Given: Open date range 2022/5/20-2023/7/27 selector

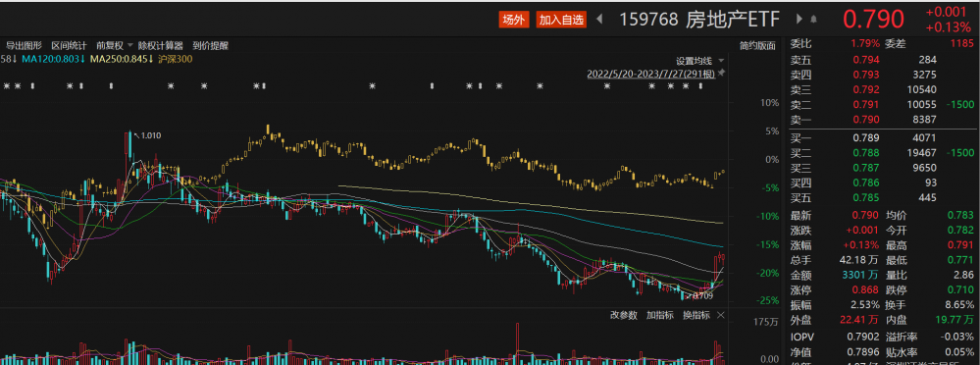Looking at the screenshot, I should 651,74.
